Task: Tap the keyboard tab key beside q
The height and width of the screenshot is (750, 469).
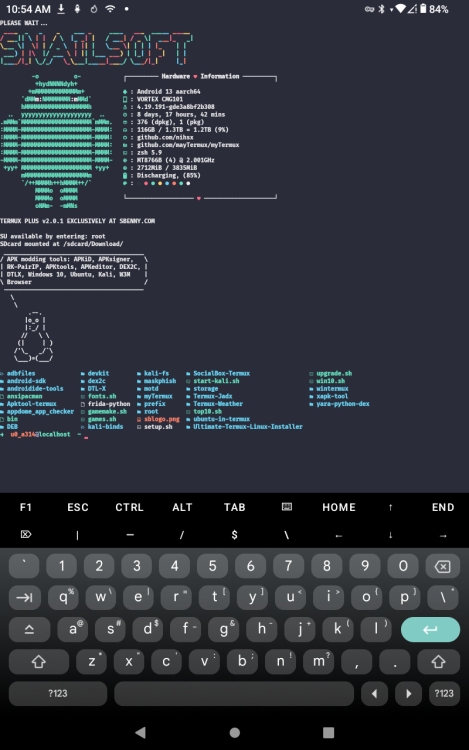Action: (24, 597)
